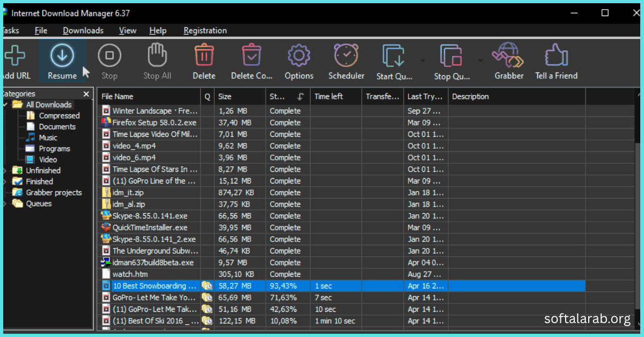Select 10 Best Snowboarding download
644x337 pixels.
(342, 286)
